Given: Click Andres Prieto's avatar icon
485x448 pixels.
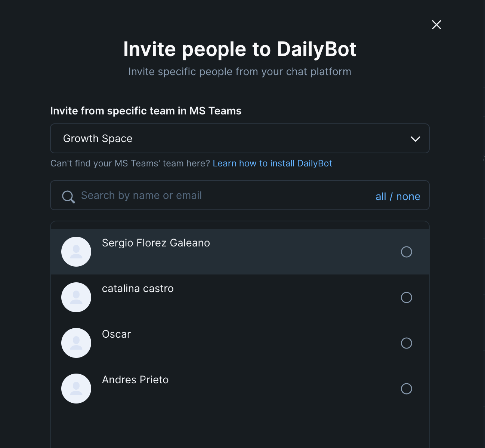Looking at the screenshot, I should point(76,389).
